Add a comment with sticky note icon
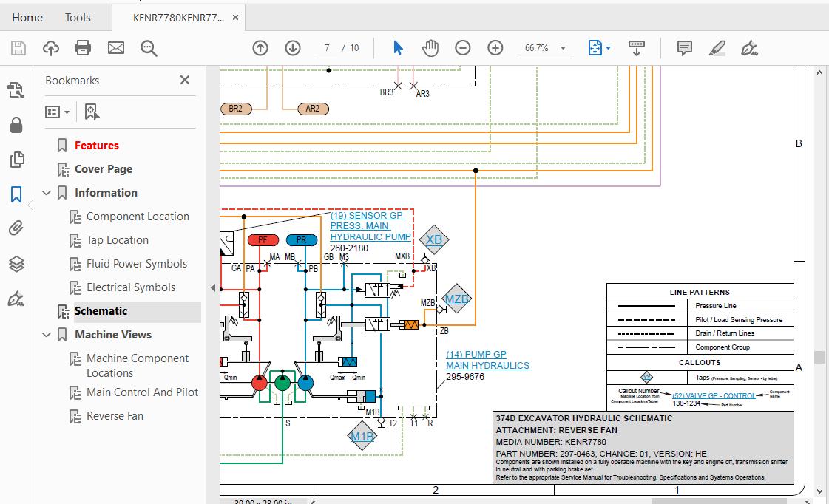Image resolution: width=829 pixels, height=504 pixels. (685, 48)
